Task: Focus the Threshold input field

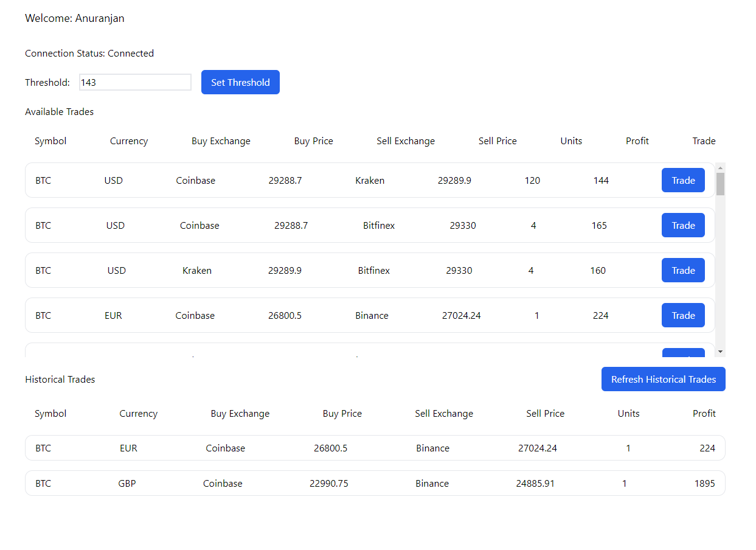Action: pos(135,82)
